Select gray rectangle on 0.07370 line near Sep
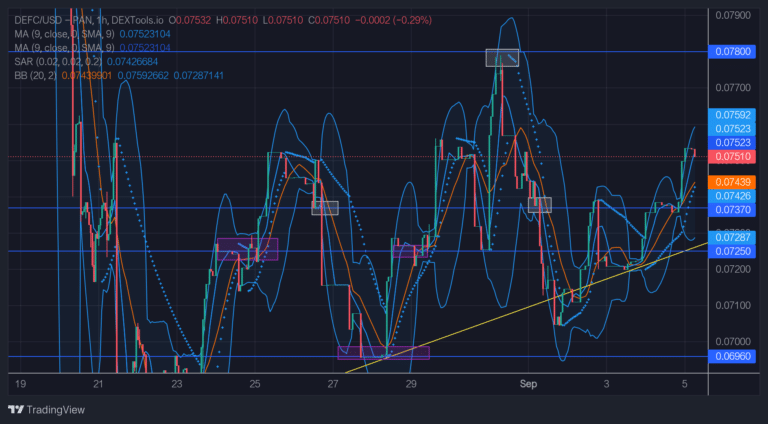The image size is (768, 424). pos(540,205)
